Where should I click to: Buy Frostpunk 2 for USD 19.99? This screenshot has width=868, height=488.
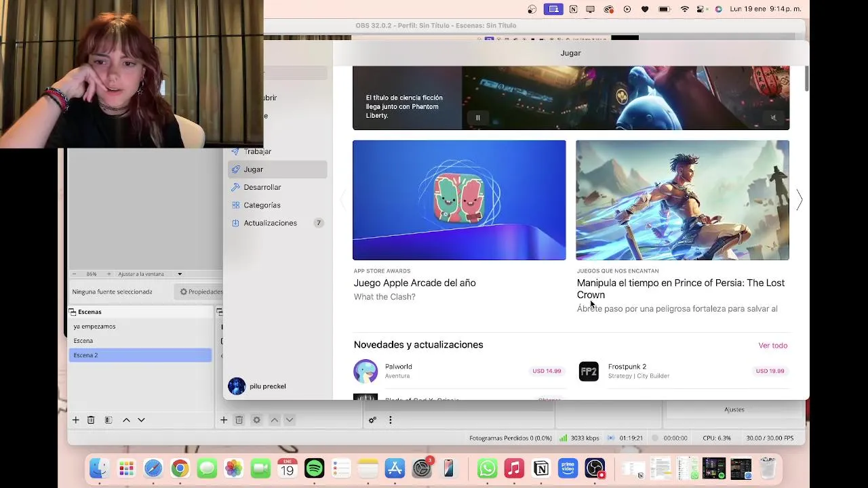coord(770,371)
